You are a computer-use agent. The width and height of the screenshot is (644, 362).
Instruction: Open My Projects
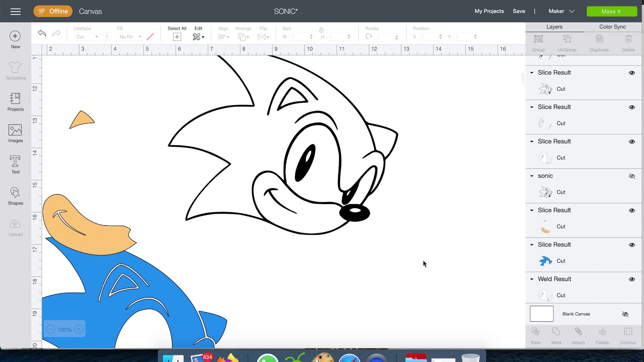pyautogui.click(x=489, y=11)
